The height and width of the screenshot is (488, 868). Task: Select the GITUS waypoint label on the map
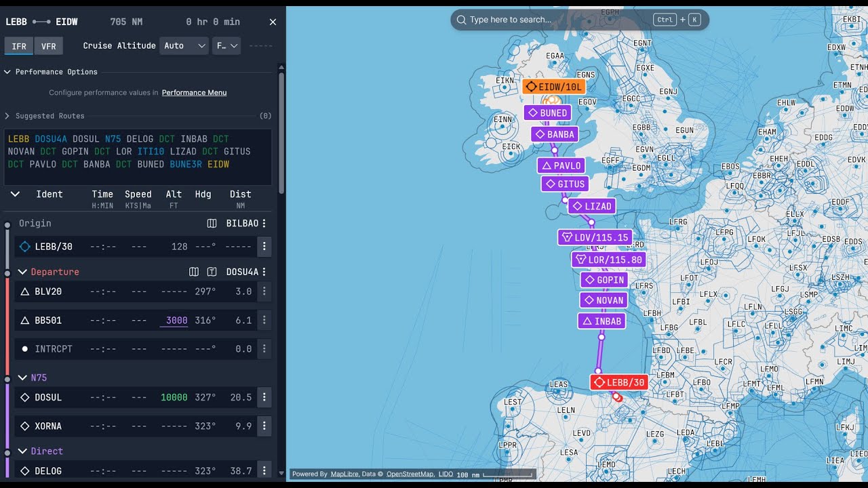(565, 184)
